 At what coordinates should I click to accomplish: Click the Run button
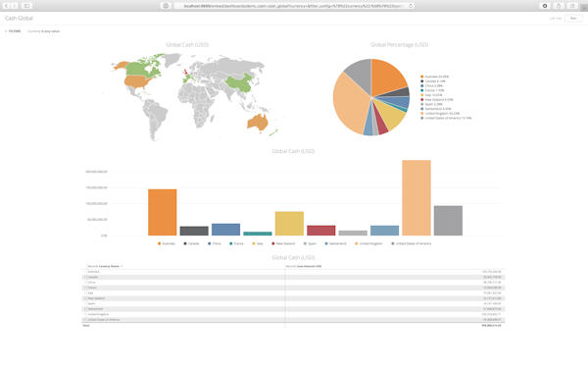(x=573, y=18)
